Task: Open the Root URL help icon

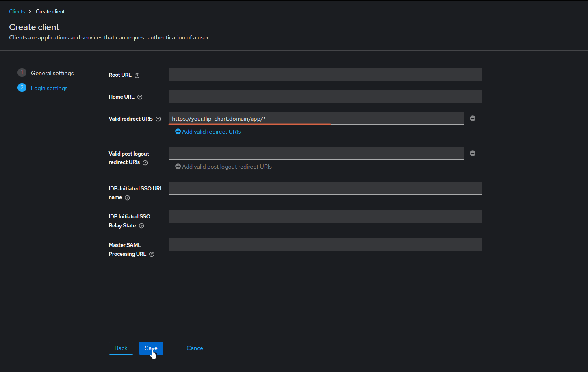Action: (x=137, y=76)
